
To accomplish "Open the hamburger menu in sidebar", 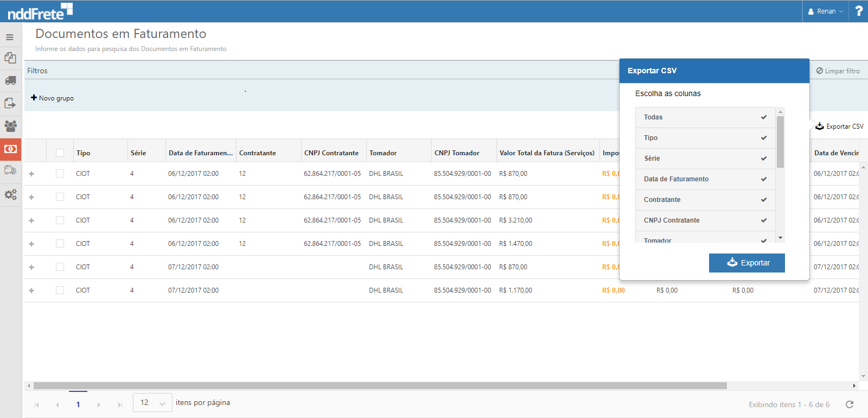I will tap(10, 37).
